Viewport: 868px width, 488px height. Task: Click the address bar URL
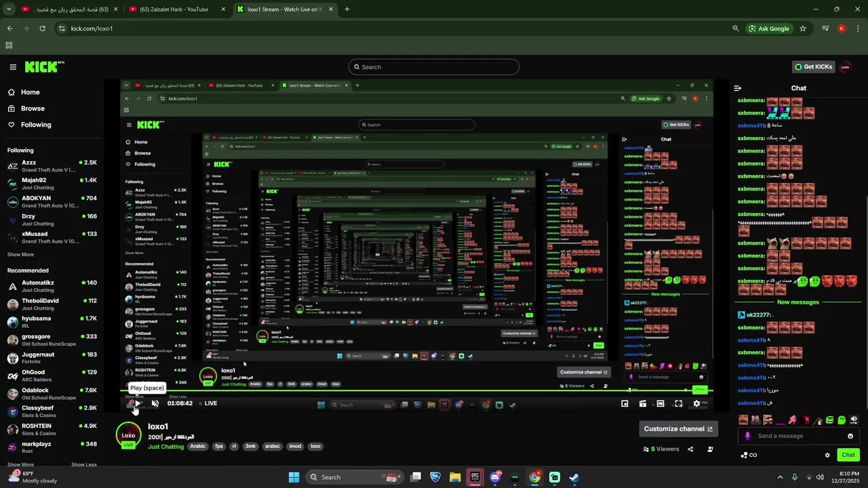[92, 28]
